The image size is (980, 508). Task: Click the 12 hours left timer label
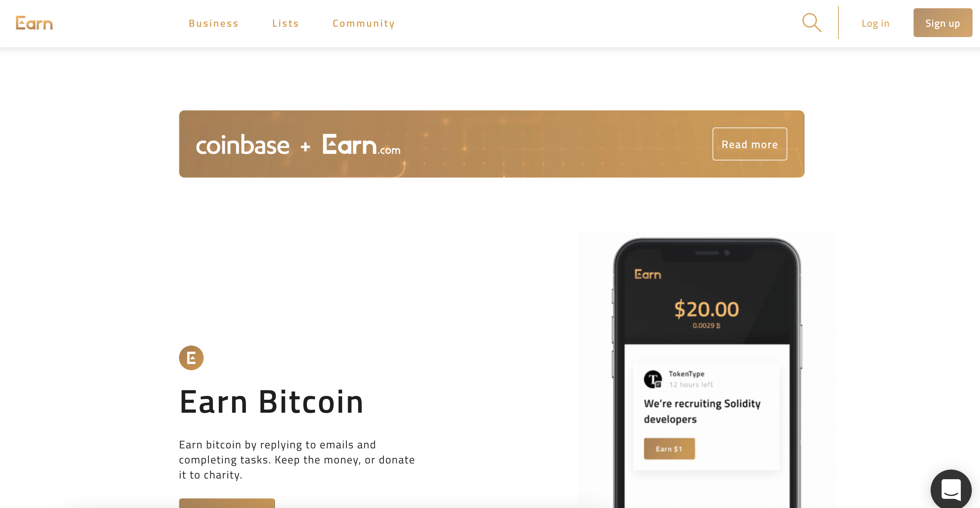pos(688,384)
